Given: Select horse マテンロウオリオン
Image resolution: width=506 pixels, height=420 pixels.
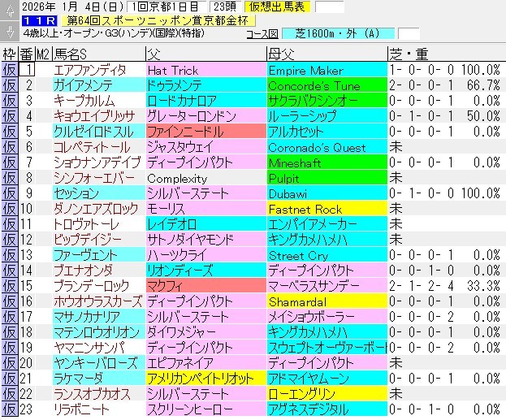Looking at the screenshot, I should (99, 332).
